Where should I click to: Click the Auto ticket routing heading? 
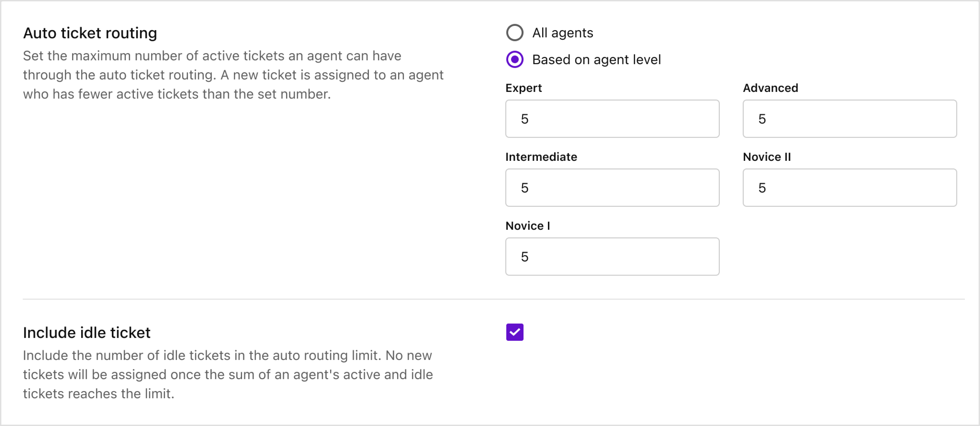(91, 33)
